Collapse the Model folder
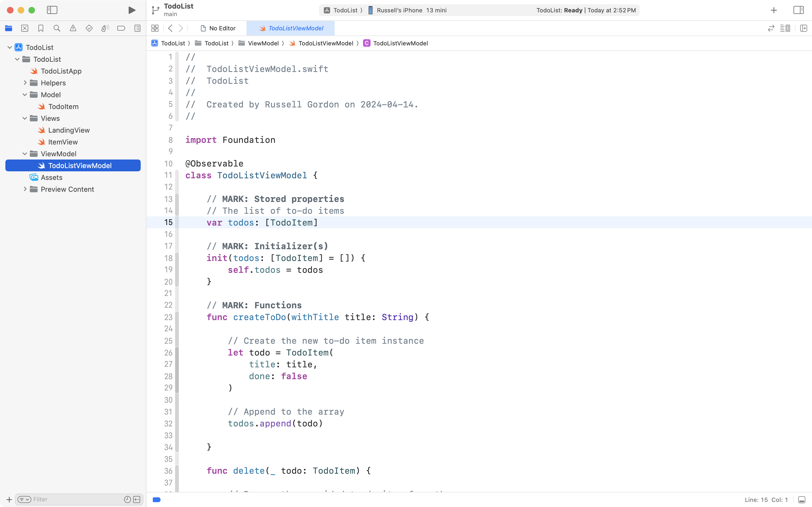The width and height of the screenshot is (812, 507). coord(24,95)
